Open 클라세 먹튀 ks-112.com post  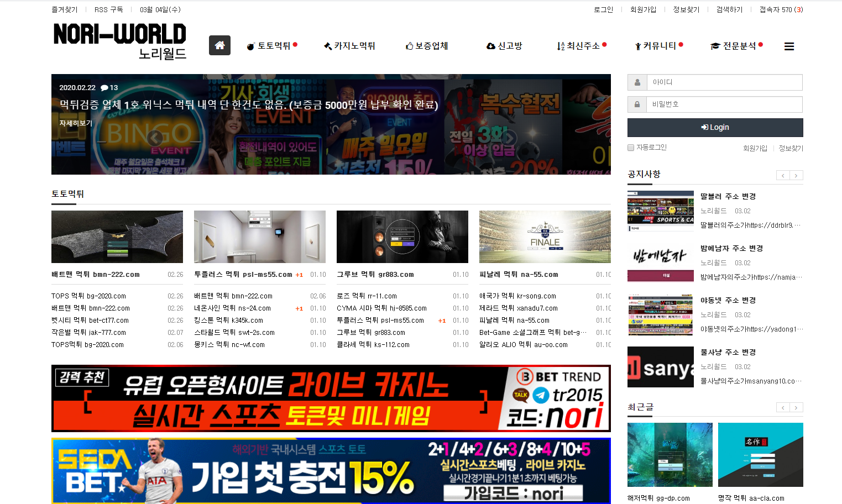373,345
